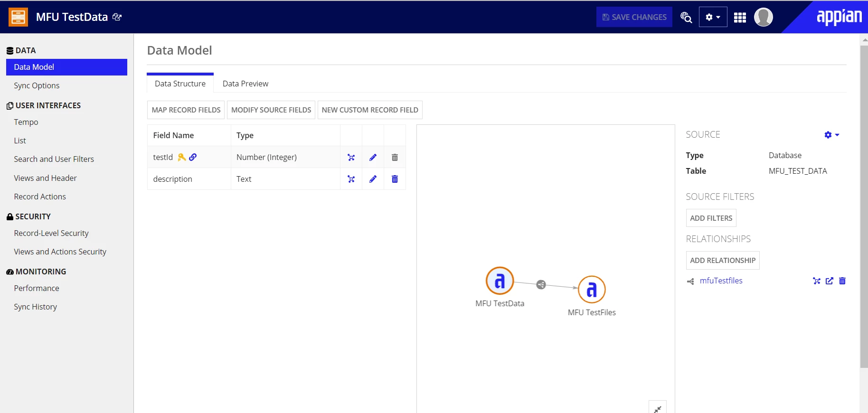Open the List configuration
868x413 pixels.
tap(20, 141)
